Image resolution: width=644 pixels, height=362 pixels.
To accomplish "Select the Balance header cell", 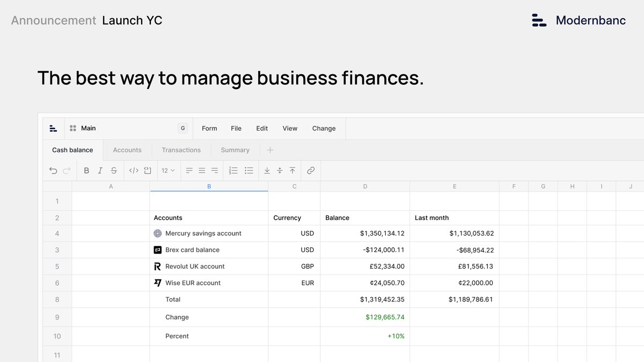I will pyautogui.click(x=365, y=218).
